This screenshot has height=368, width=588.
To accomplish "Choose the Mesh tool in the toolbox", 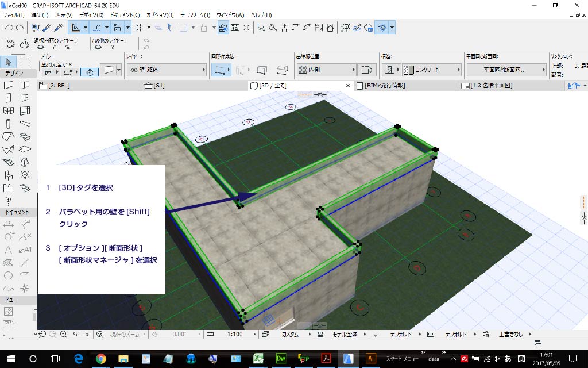I will pyautogui.click(x=8, y=162).
